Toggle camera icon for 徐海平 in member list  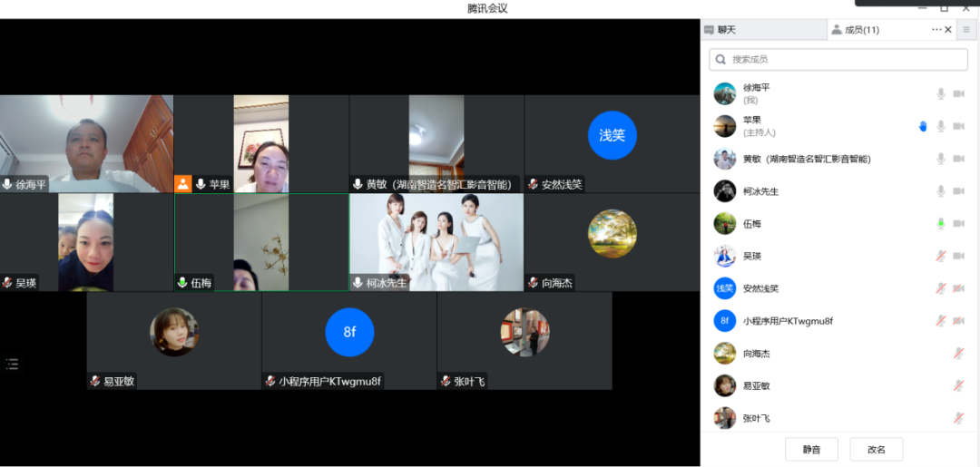958,93
